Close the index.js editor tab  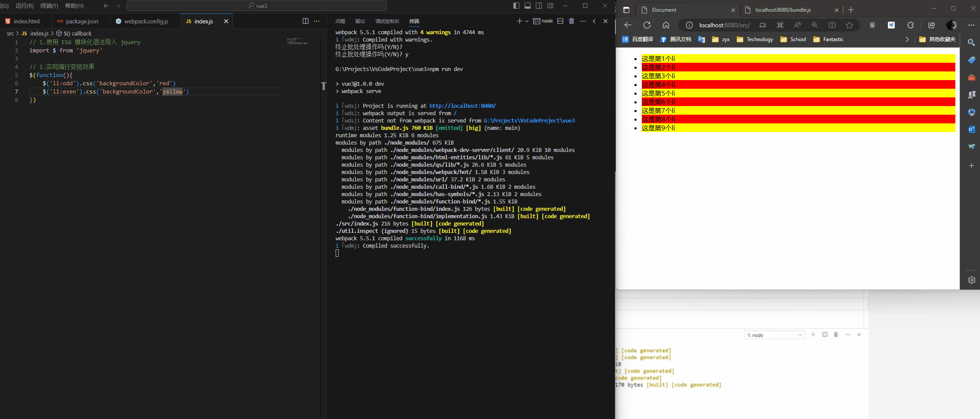[x=226, y=21]
